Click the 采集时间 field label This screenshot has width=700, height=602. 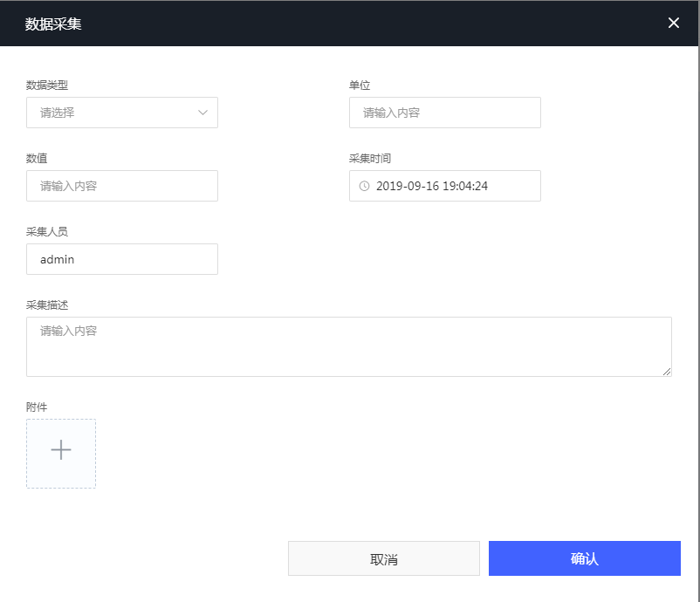point(370,159)
